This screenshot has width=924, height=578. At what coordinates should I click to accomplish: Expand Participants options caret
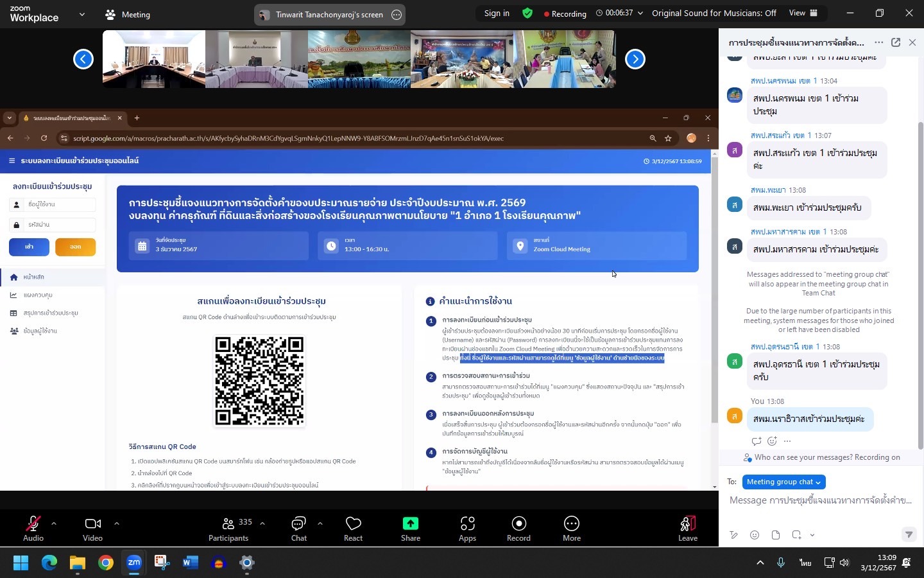point(262,523)
